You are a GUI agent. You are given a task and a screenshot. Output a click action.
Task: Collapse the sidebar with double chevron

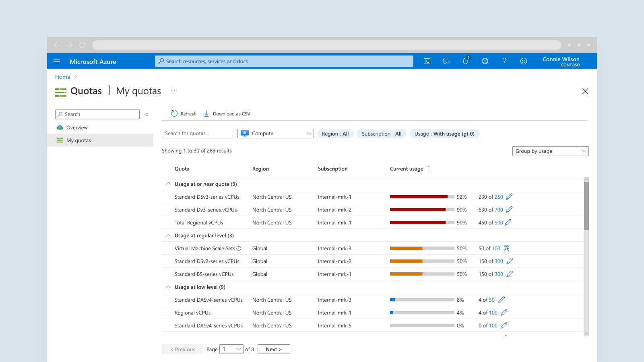[x=147, y=115]
